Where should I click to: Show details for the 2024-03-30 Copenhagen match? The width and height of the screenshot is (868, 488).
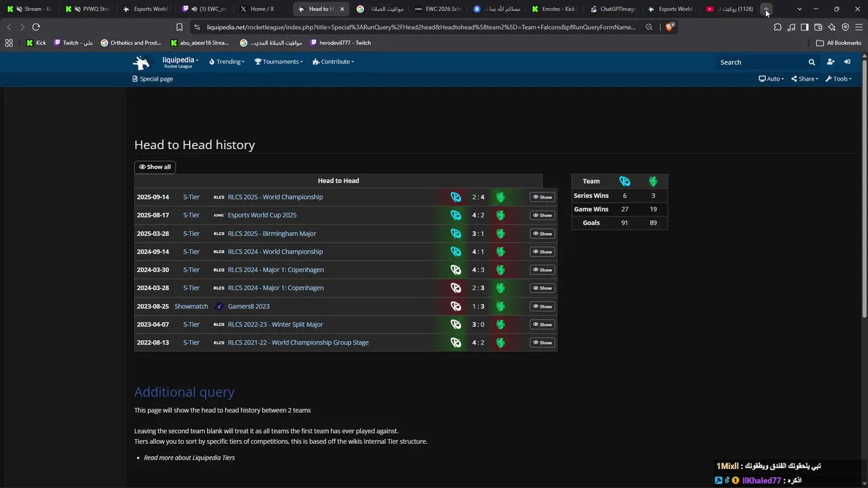[x=542, y=270]
